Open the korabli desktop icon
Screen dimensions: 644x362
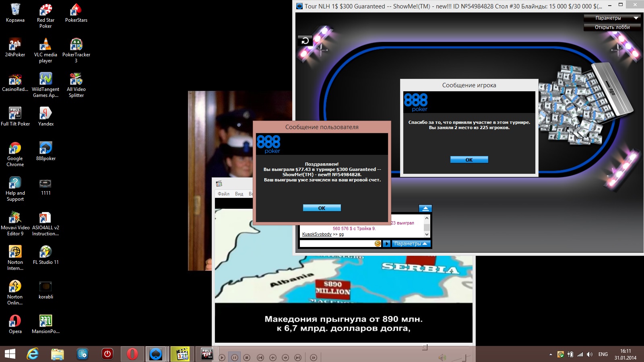coord(45,290)
